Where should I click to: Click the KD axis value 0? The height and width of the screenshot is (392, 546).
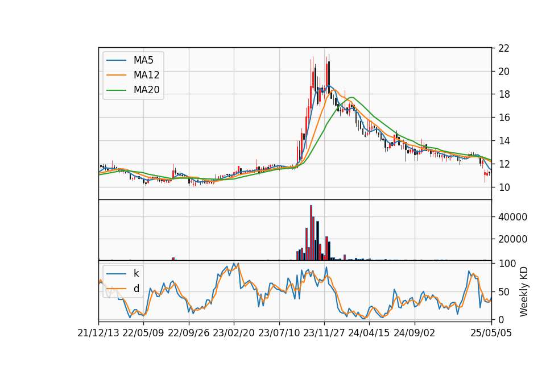click(x=501, y=319)
